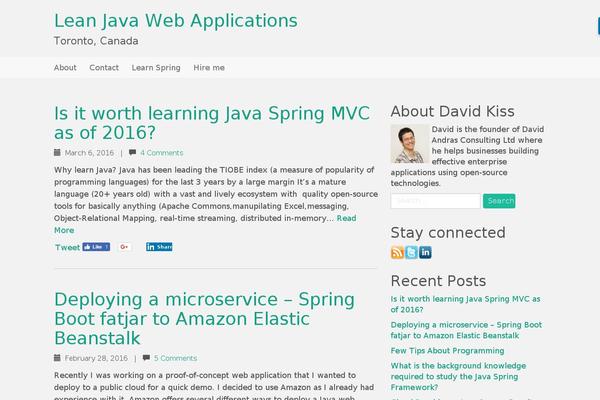Screen dimensions: 600x400
Task: Open the Twitter icon under Stay connected
Action: point(411,253)
